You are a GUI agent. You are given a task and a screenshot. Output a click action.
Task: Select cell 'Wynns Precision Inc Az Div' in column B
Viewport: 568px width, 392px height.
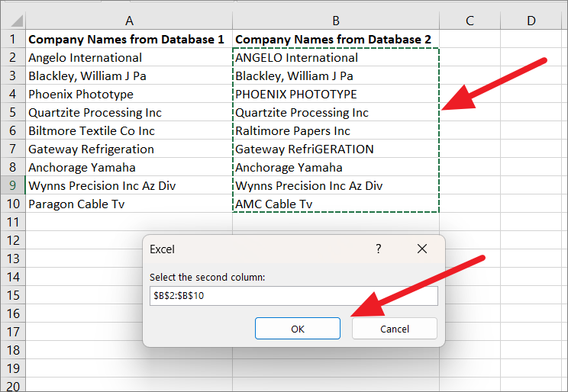(336, 185)
